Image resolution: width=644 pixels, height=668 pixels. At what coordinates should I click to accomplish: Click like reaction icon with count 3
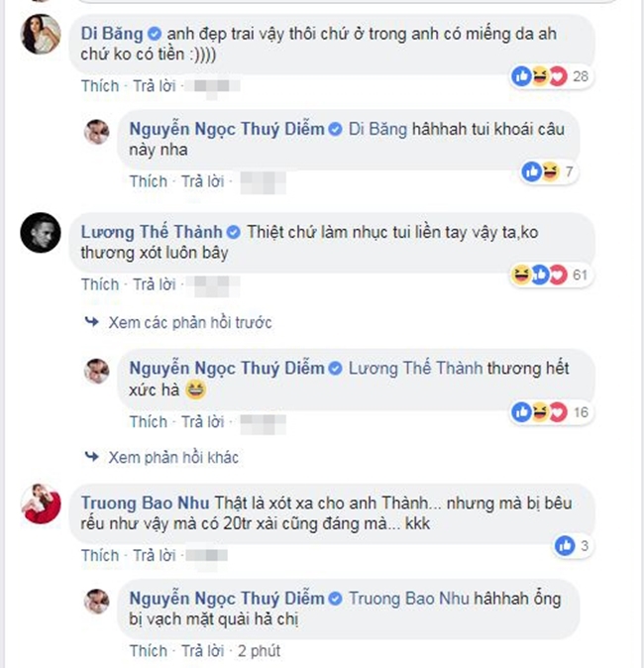pos(567,544)
